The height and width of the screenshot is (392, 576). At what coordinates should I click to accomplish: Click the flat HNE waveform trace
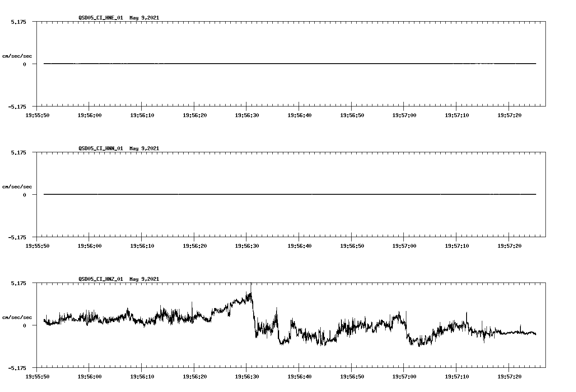[x=254, y=64]
